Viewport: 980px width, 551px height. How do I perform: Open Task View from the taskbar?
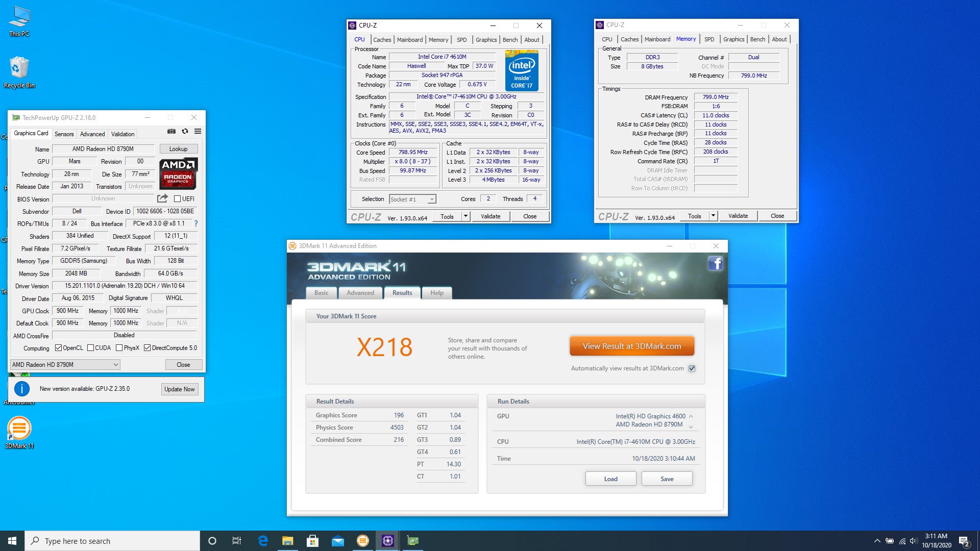[x=237, y=541]
